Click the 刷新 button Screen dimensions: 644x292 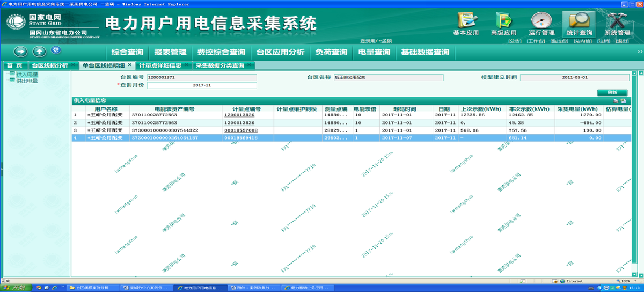pos(612,92)
